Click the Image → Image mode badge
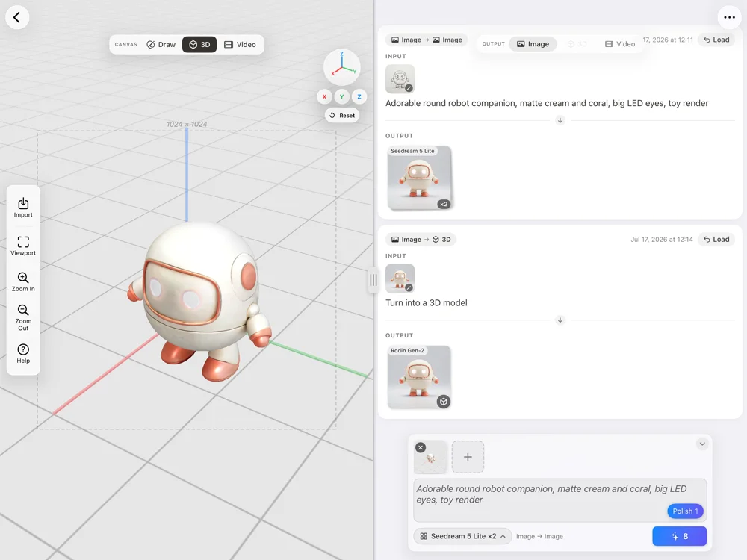747x560 pixels. click(x=427, y=40)
